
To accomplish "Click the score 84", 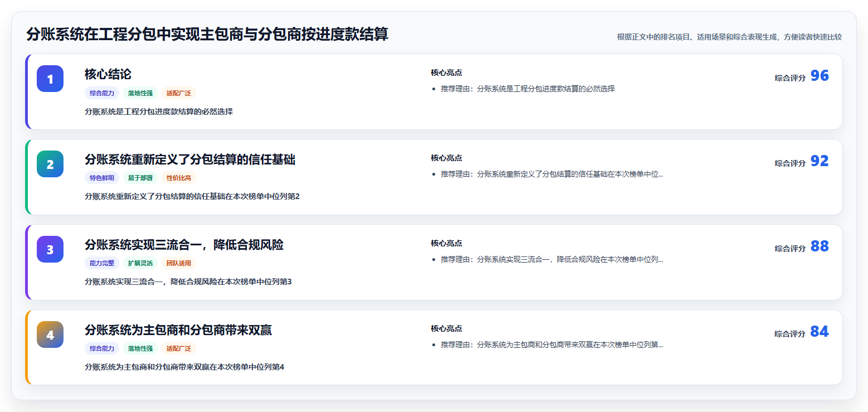I will coord(820,332).
